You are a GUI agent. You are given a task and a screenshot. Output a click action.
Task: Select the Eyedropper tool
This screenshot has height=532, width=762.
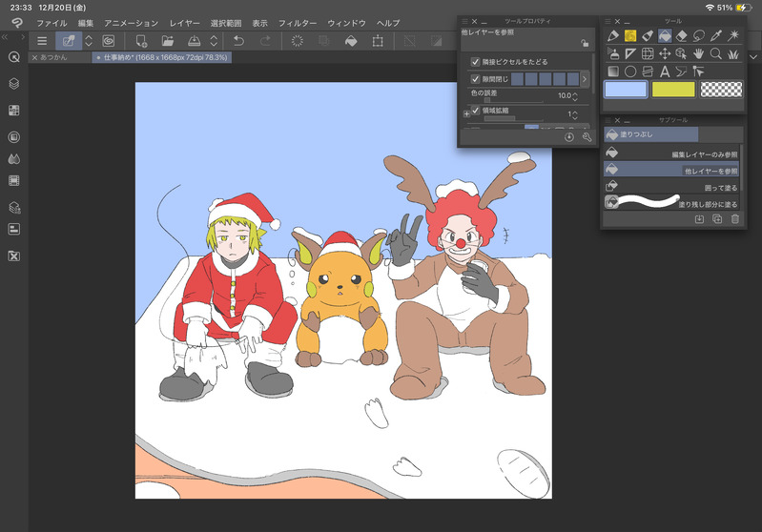click(x=717, y=35)
